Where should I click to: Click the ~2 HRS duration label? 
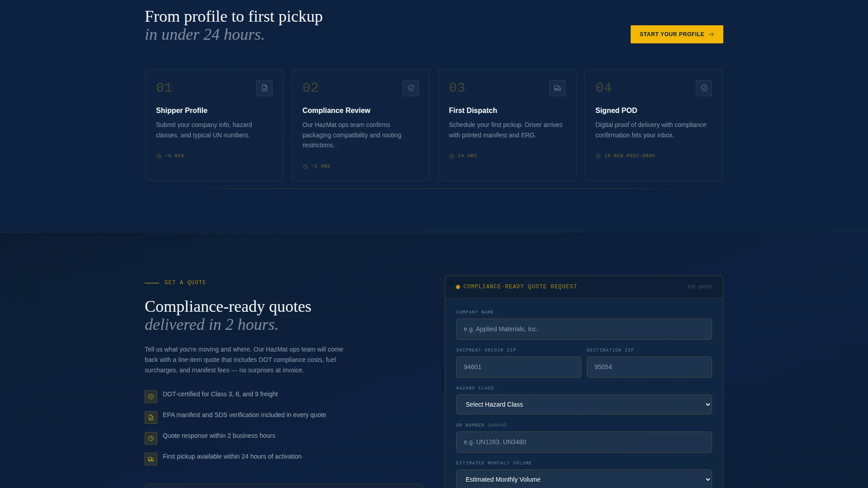[x=321, y=166]
